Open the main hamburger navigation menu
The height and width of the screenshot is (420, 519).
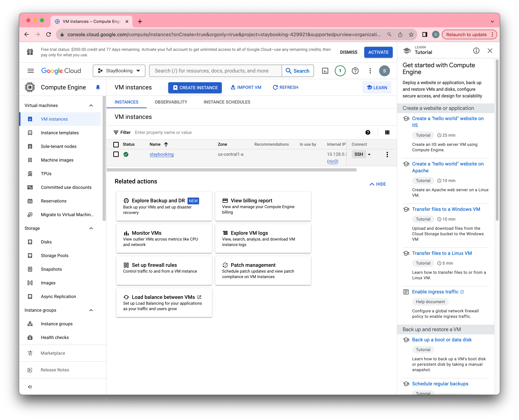point(31,71)
